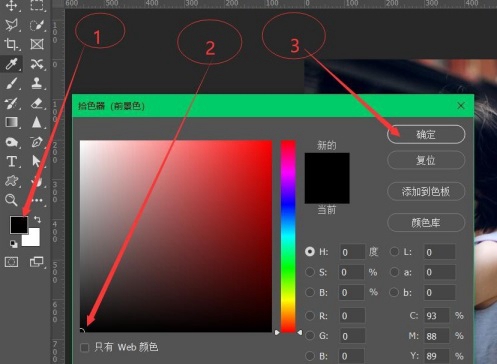Change the screen mode
This screenshot has width=497, height=364.
[37, 262]
